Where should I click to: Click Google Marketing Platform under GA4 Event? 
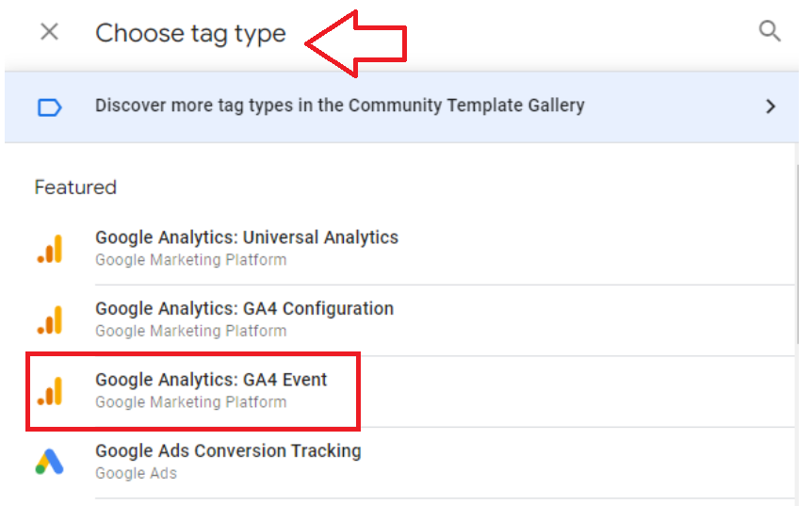(x=190, y=402)
